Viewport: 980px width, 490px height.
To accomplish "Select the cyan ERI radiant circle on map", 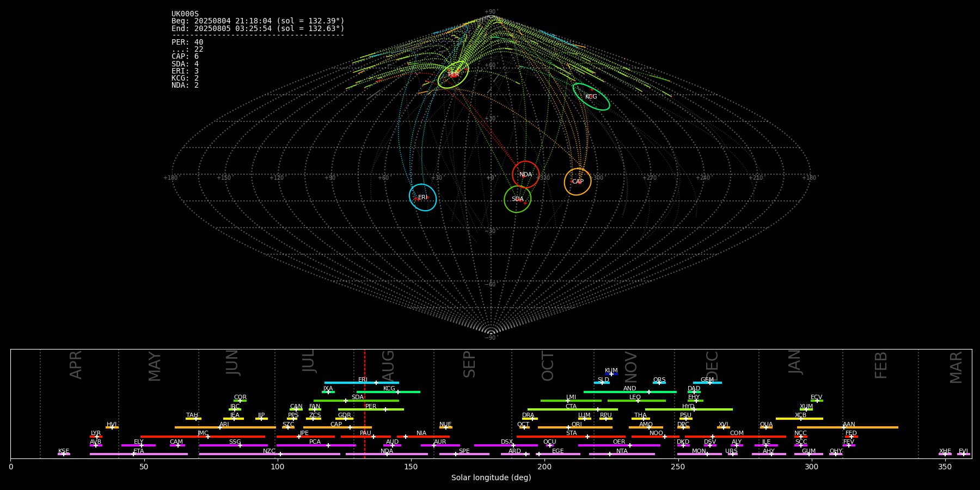I will point(423,197).
